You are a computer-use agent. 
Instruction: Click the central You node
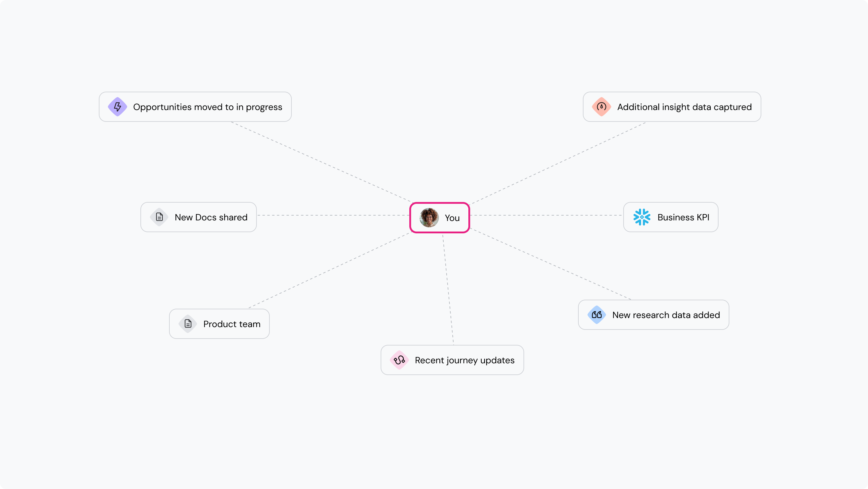(x=440, y=218)
